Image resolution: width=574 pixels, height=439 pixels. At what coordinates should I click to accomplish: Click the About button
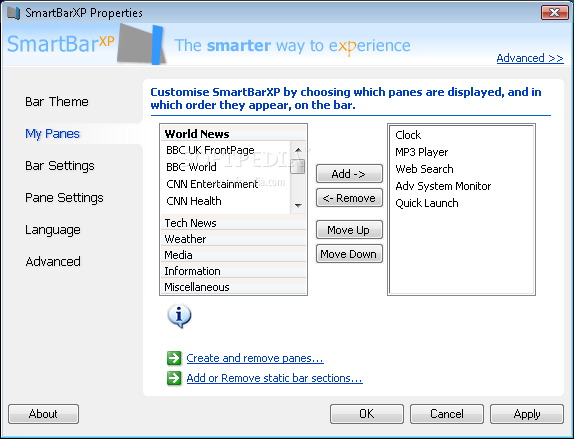(x=43, y=414)
